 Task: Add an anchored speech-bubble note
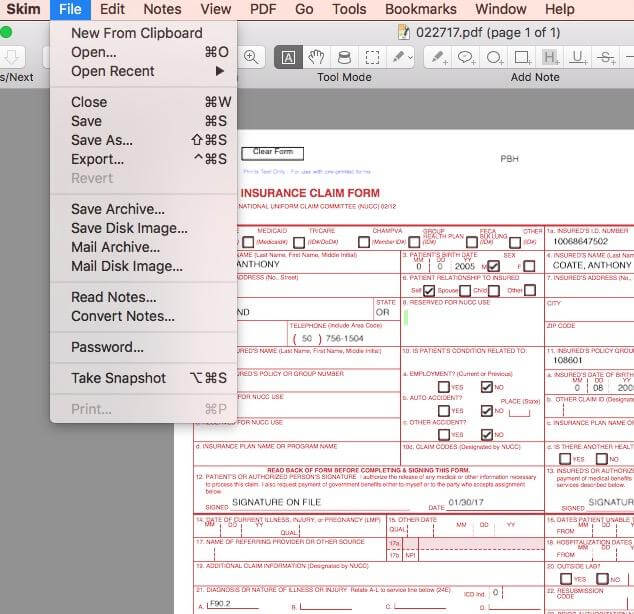tap(466, 57)
